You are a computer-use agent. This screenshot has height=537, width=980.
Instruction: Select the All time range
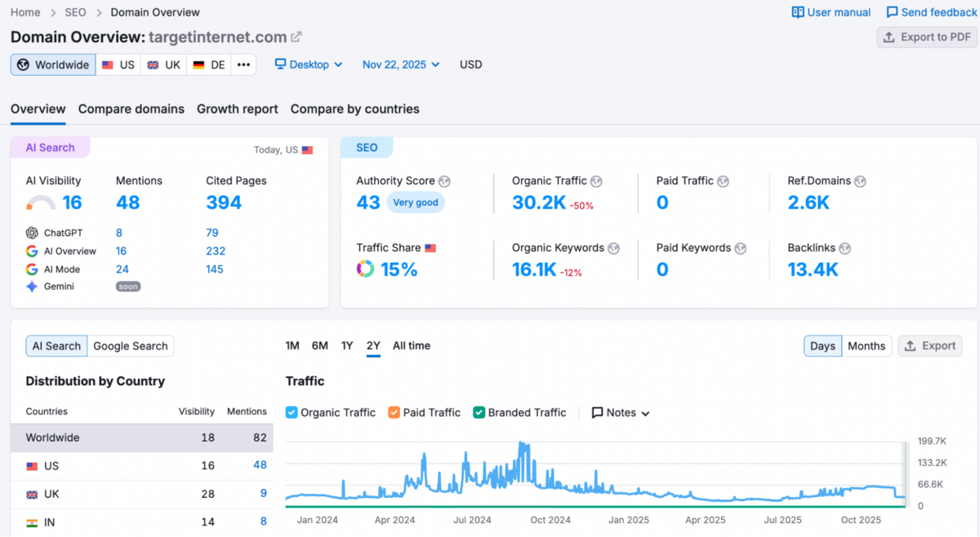(x=412, y=346)
